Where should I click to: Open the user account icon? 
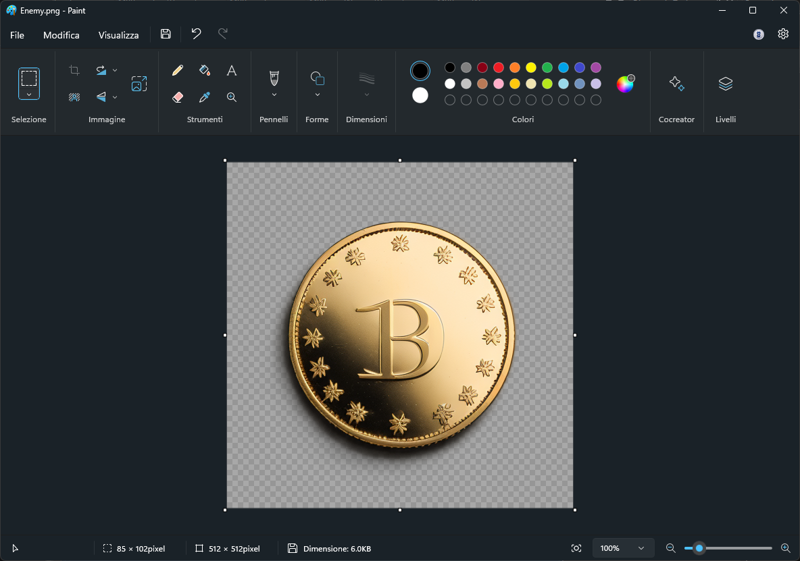[759, 34]
